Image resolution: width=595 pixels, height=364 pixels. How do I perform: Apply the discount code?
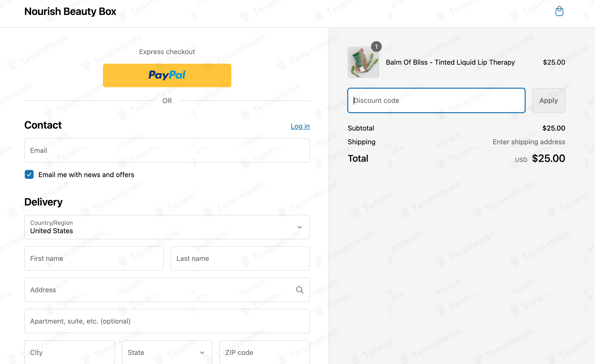tap(548, 100)
